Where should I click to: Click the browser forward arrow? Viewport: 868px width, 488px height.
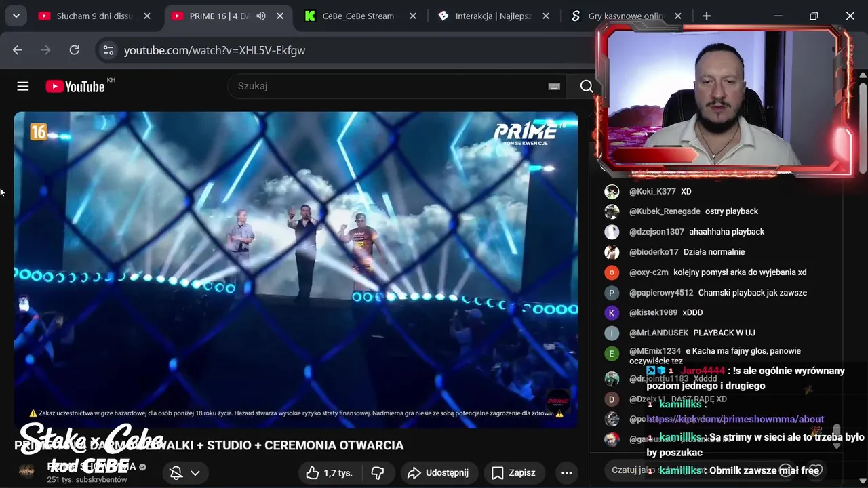tap(46, 50)
